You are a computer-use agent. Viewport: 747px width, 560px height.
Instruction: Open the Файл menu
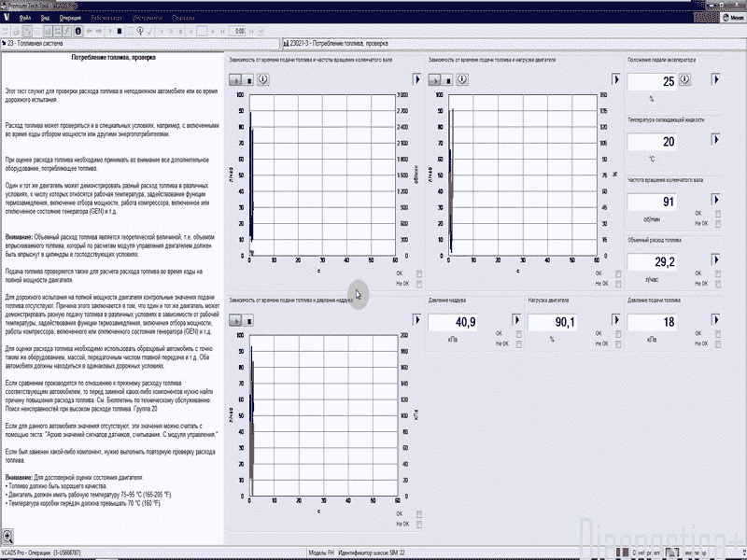(25, 18)
